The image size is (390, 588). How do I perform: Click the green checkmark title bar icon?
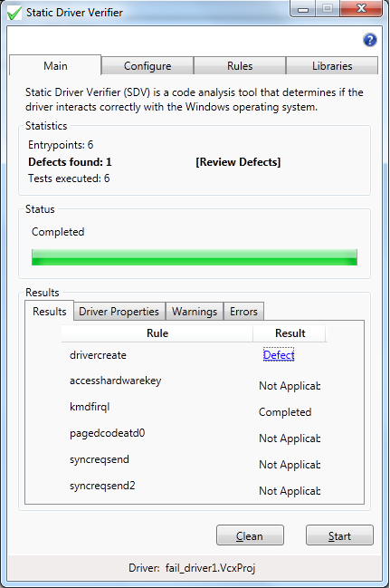point(14,13)
